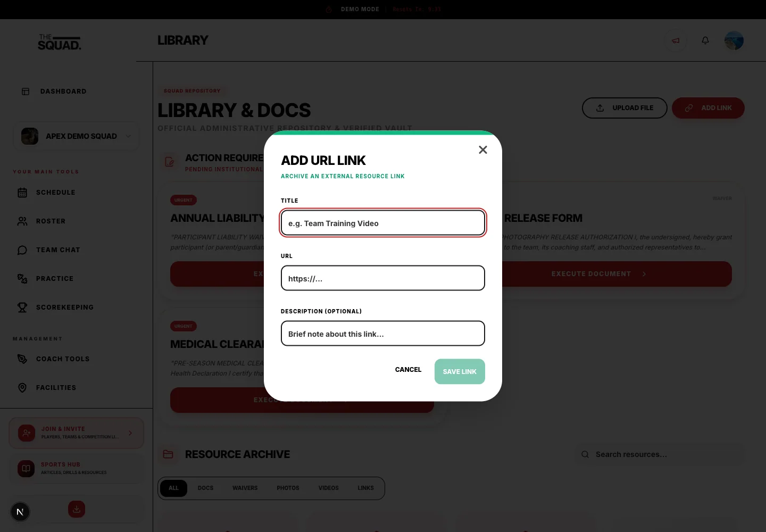Switch to the Waivers tab
The height and width of the screenshot is (532, 766).
pyautogui.click(x=245, y=488)
